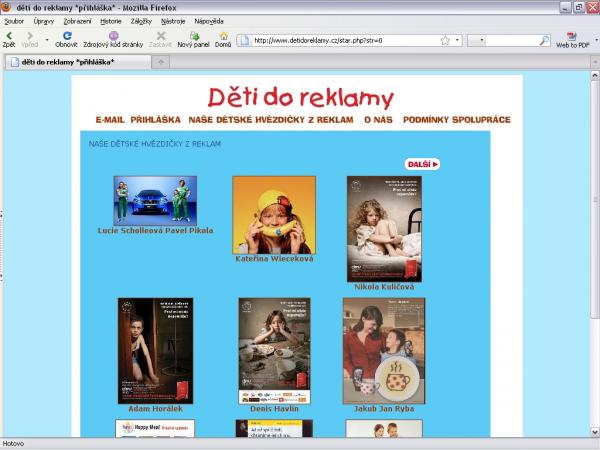Open Jakub Jan Ryba advertisement thumbnail
This screenshot has width=600, height=450.
pos(384,351)
